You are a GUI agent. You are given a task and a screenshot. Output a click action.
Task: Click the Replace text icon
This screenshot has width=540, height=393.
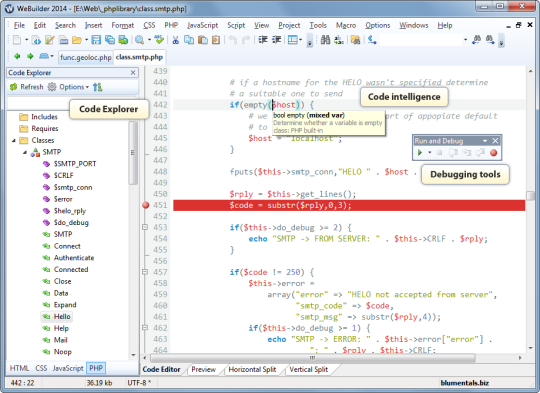(x=339, y=40)
